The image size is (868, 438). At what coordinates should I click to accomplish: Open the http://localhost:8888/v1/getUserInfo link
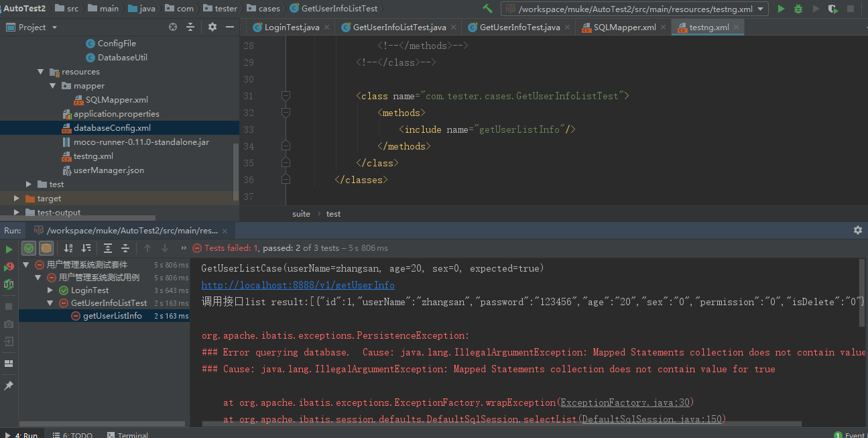click(298, 285)
